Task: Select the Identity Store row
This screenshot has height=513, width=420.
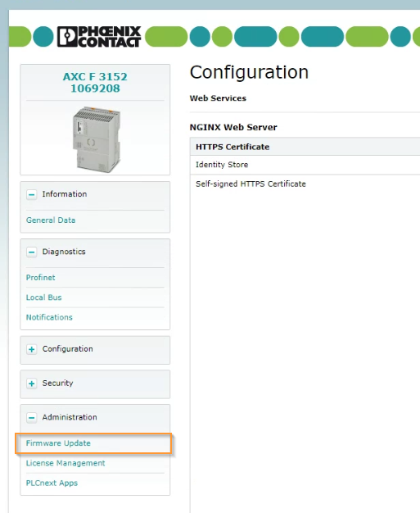Action: pos(305,165)
